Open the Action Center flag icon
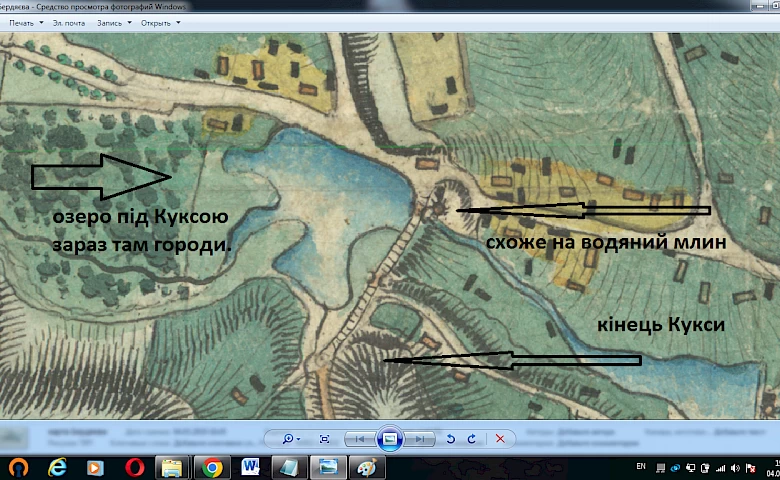This screenshot has width=780, height=480. pos(751,468)
